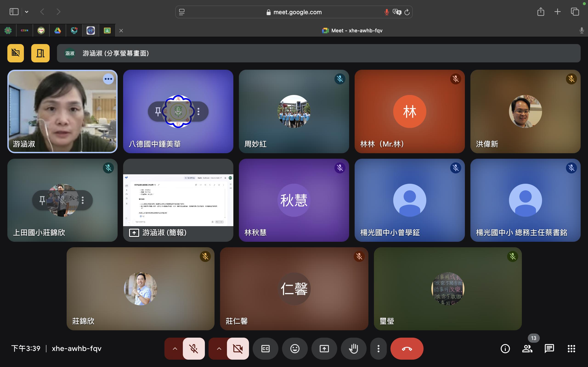
Task: Switch to Google Drive pinned tab
Action: pyautogui.click(x=58, y=31)
